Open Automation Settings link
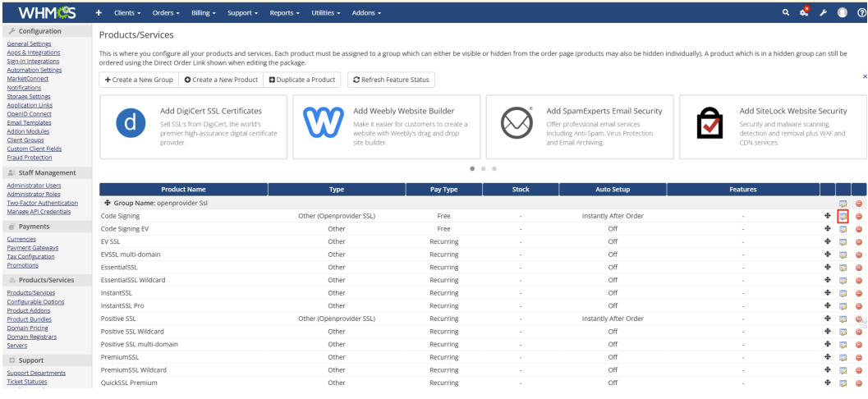Viewport: 868px width, 399px height. point(34,71)
